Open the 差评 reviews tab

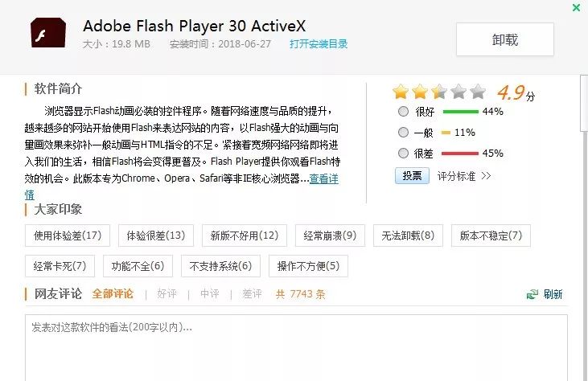pos(252,294)
